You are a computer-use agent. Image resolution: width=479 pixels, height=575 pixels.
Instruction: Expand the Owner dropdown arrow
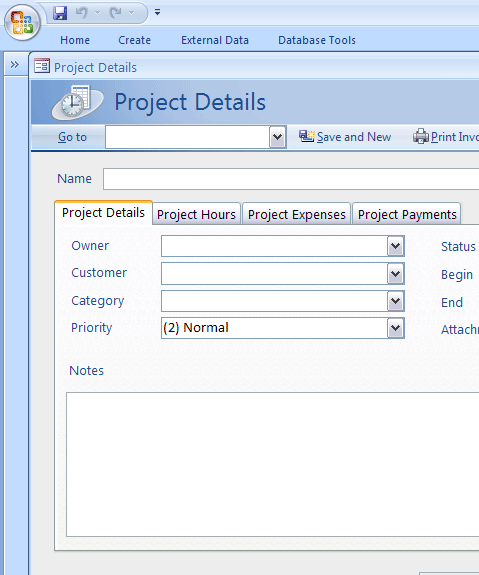(396, 246)
